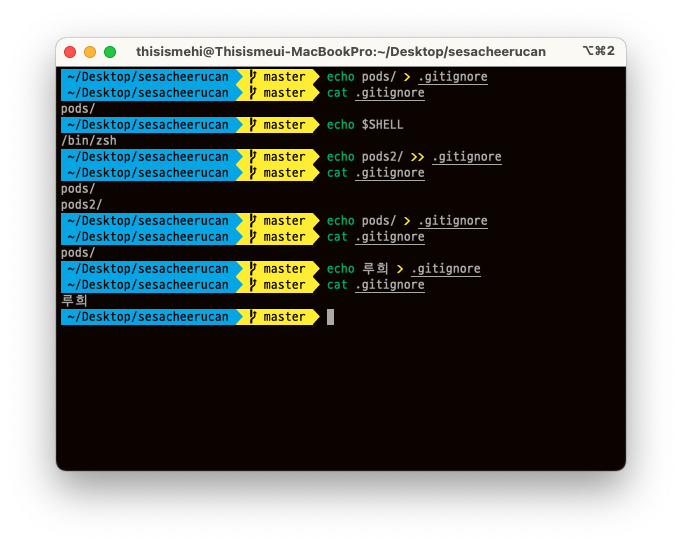Click the >> append operator

417,157
